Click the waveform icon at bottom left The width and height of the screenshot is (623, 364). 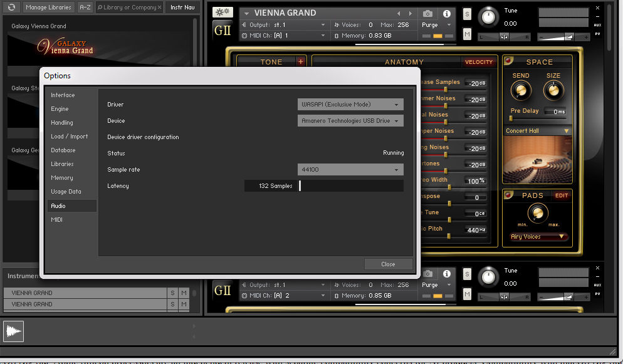(14, 331)
